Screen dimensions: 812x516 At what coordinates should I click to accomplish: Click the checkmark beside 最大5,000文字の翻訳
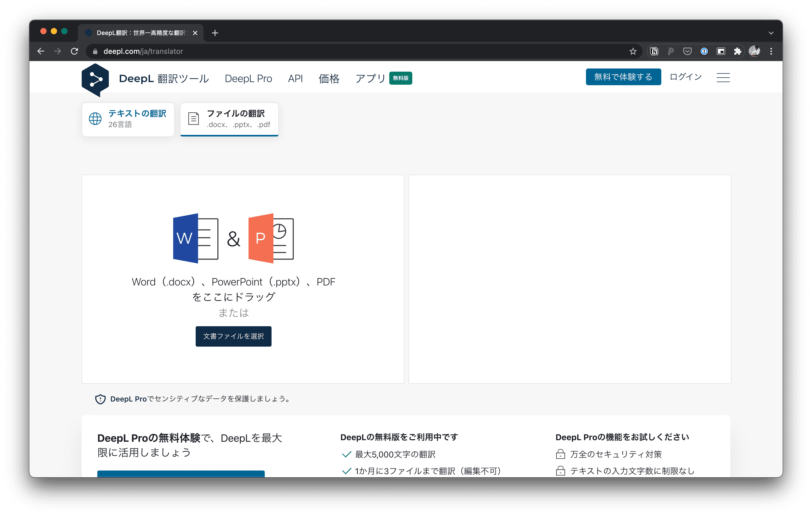click(x=346, y=454)
